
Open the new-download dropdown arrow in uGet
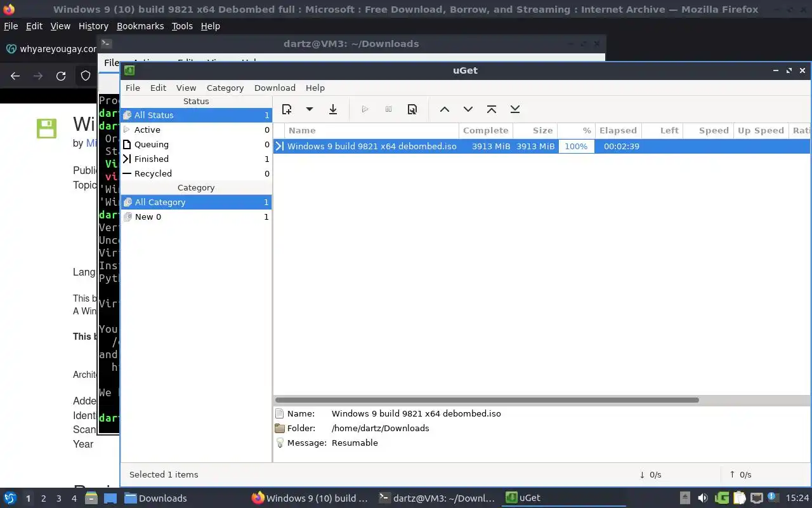[310, 109]
